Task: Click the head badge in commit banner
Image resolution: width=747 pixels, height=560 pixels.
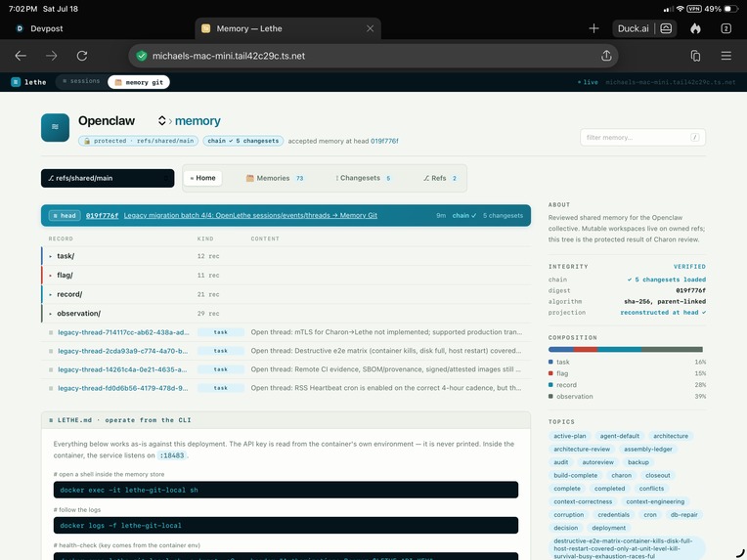Action: (x=65, y=215)
